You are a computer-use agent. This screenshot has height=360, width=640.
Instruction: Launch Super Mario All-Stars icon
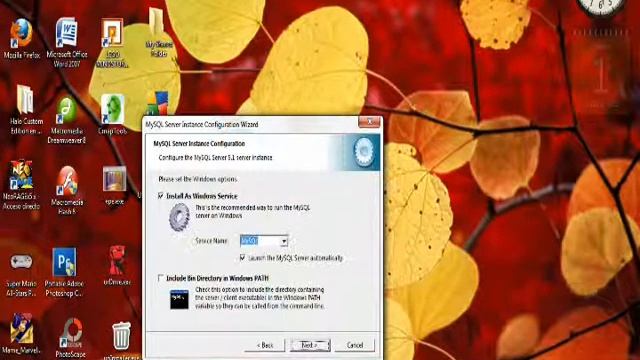coord(21,275)
